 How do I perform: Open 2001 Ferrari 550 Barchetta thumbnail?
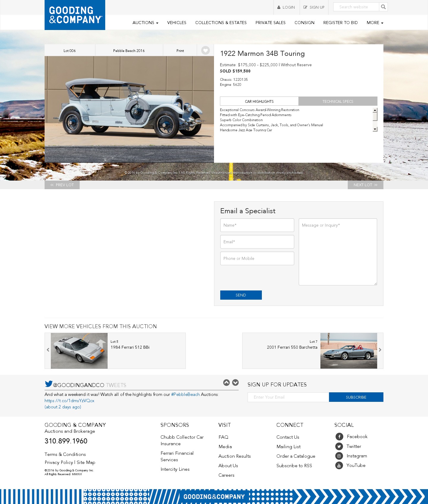[349, 351]
